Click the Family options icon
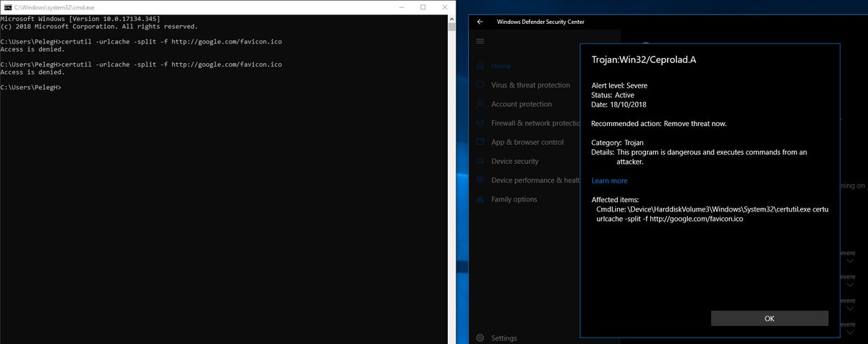 pos(480,199)
